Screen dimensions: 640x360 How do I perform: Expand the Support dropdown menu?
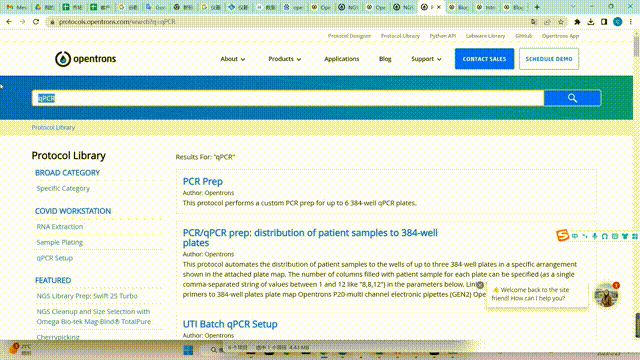[426, 59]
